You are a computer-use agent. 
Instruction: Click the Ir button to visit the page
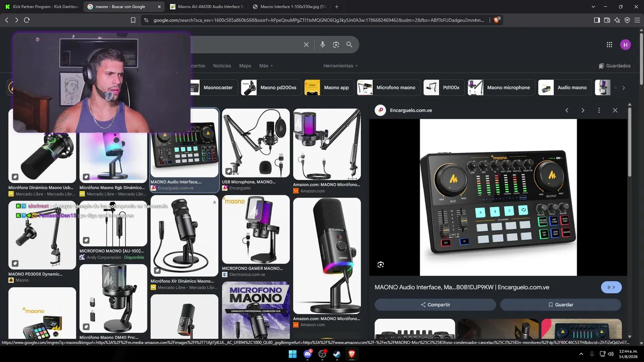click(611, 287)
